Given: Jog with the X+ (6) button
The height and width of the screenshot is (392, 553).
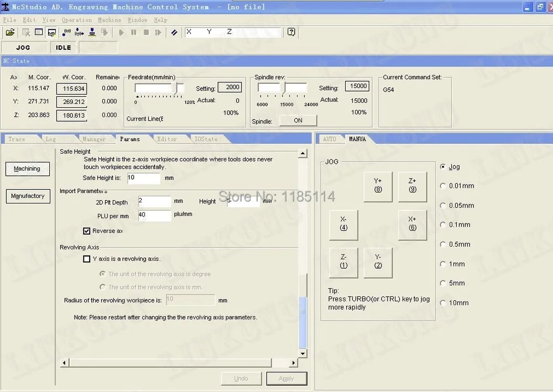Looking at the screenshot, I should click(413, 225).
